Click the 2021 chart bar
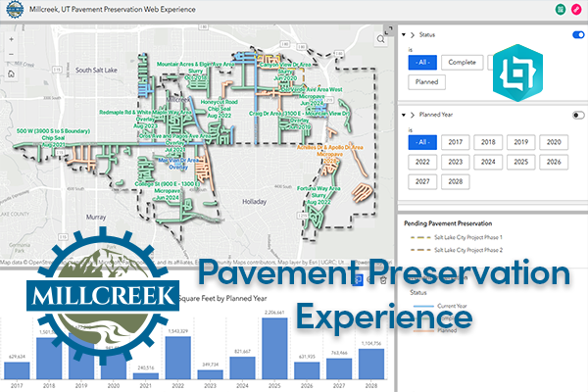Image resolution: width=588 pixels, height=392 pixels. [x=145, y=376]
